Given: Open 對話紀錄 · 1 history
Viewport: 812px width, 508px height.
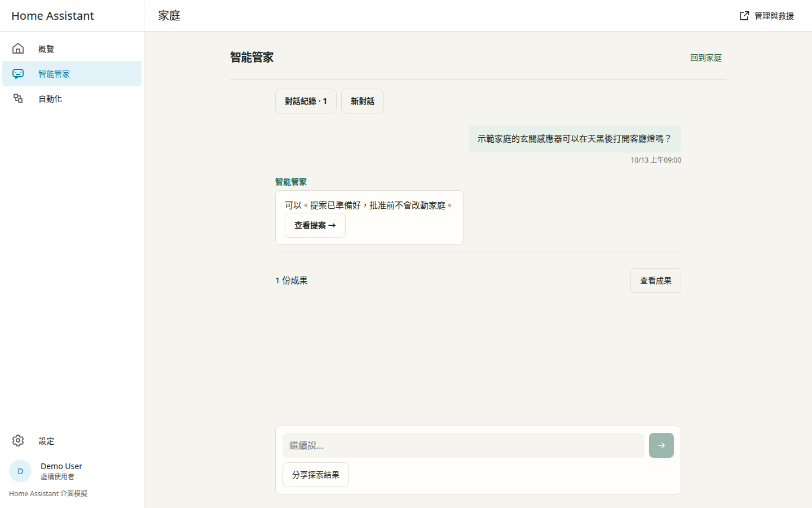Looking at the screenshot, I should [x=306, y=101].
